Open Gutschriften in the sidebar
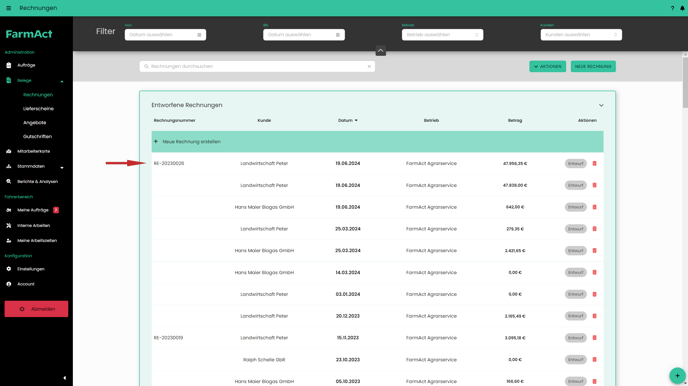This screenshot has height=386, width=688. click(37, 136)
